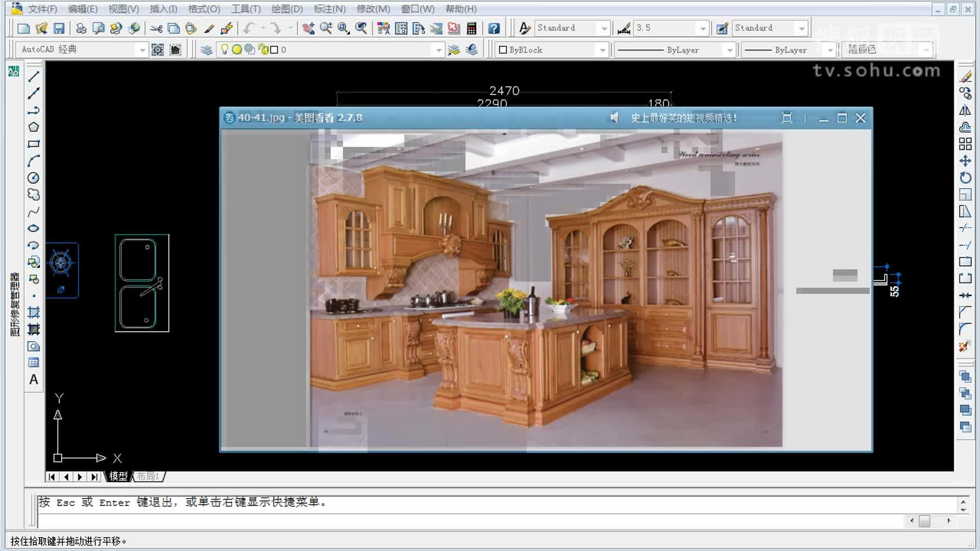The width and height of the screenshot is (980, 551).
Task: Select the Line draw tool
Action: [34, 77]
